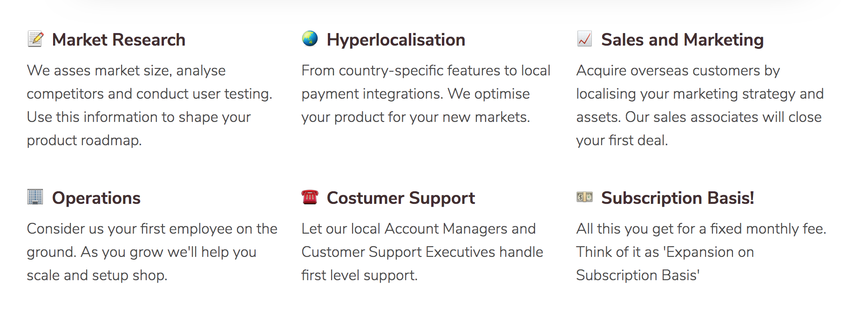868x323 pixels.
Task: Click the text 'Expansion on Subscription Basis'
Action: (x=665, y=263)
